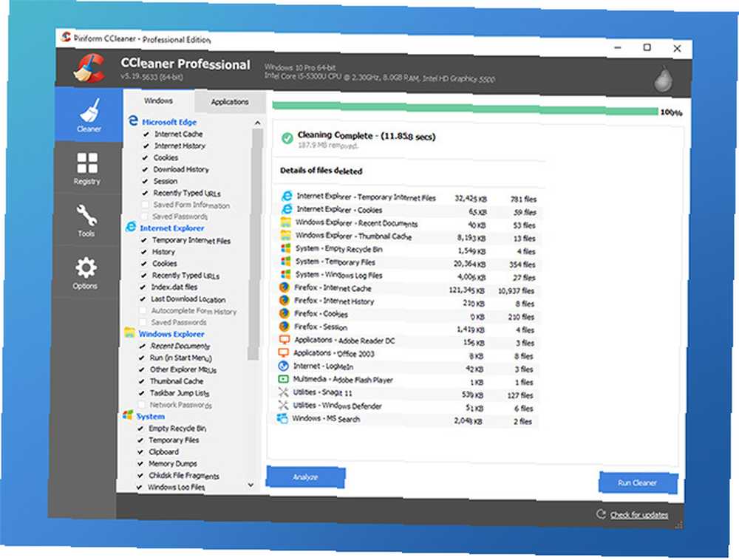Click the Details of files deleted heading

point(321,171)
